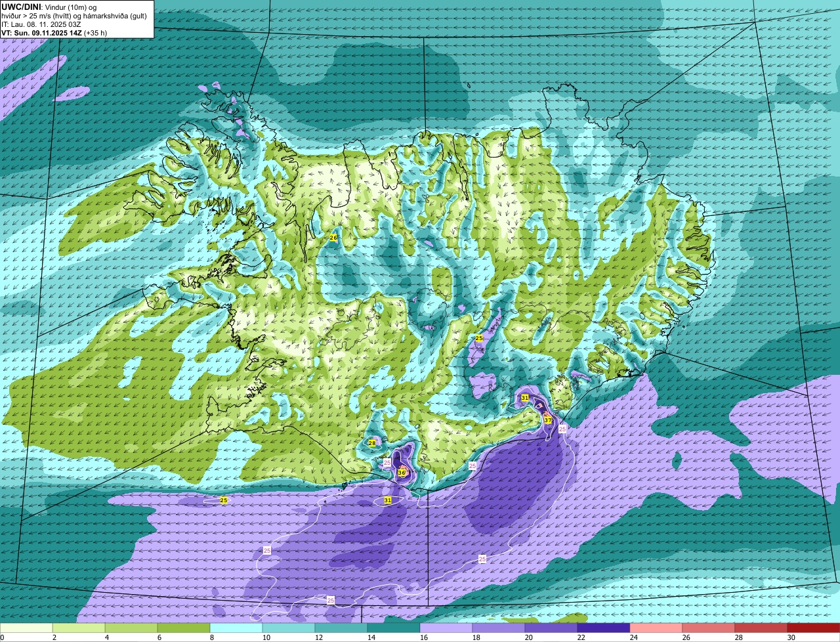
Task: Select the line "hviður > 25 m/s (hvítt) og hámarkshviða (gult)"
Action: coord(73,16)
